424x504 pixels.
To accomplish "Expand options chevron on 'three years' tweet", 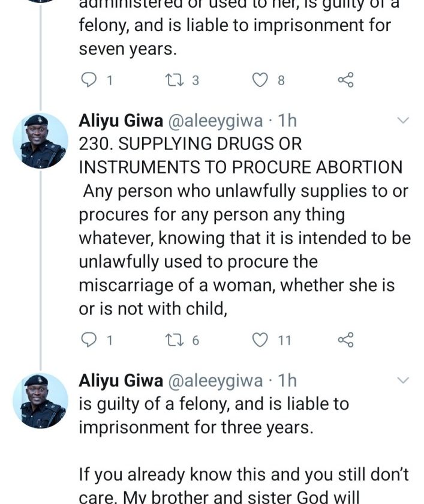I will 403,380.
